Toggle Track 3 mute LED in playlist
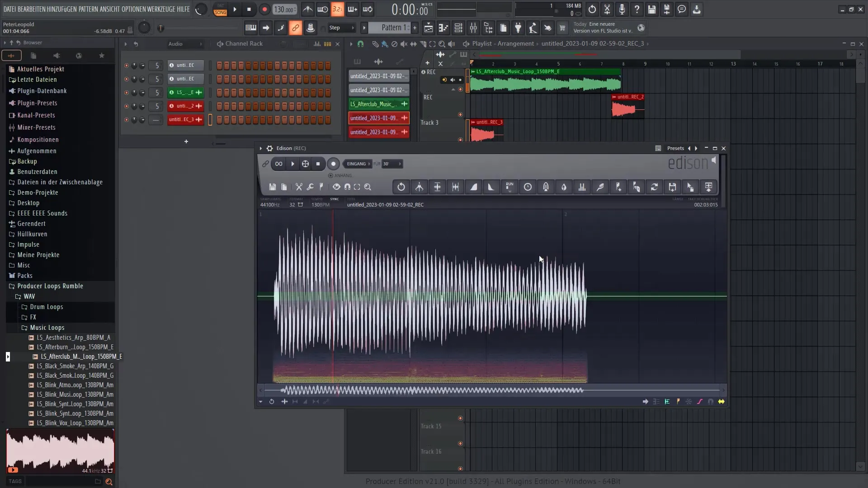This screenshot has height=488, width=868. [x=461, y=140]
